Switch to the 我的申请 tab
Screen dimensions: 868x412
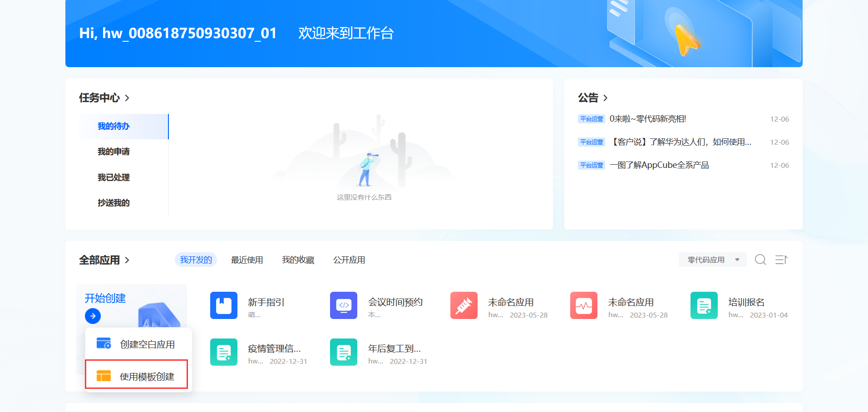click(x=113, y=152)
